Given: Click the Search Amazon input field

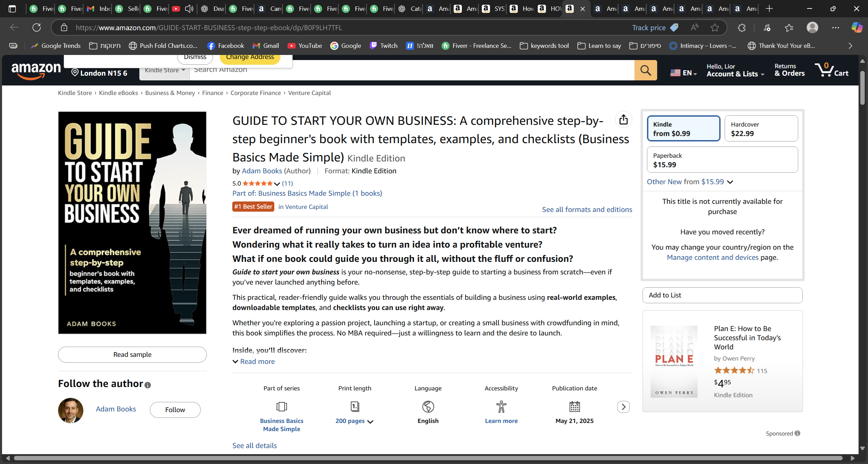Looking at the screenshot, I should (x=412, y=70).
